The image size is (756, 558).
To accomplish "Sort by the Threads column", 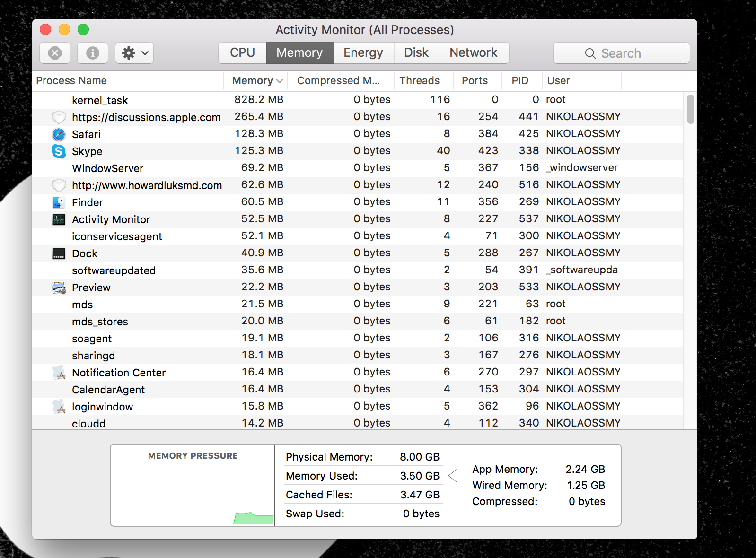I will pyautogui.click(x=424, y=81).
